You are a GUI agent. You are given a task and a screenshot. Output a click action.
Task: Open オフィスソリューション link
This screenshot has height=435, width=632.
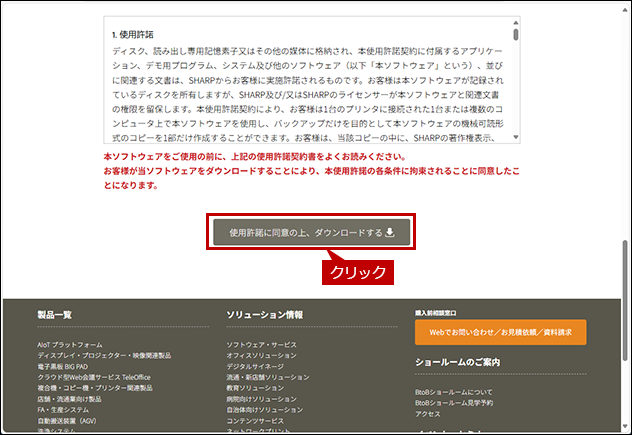pos(262,356)
